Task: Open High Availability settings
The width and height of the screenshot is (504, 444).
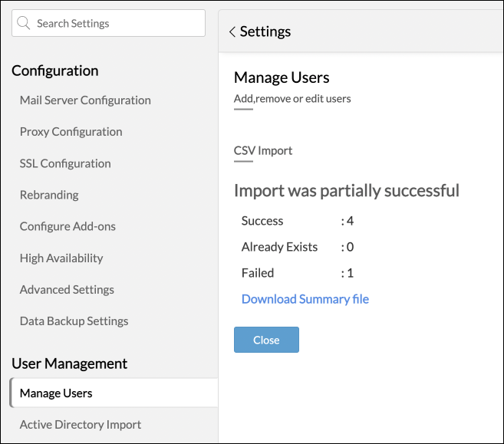Action: click(x=61, y=258)
